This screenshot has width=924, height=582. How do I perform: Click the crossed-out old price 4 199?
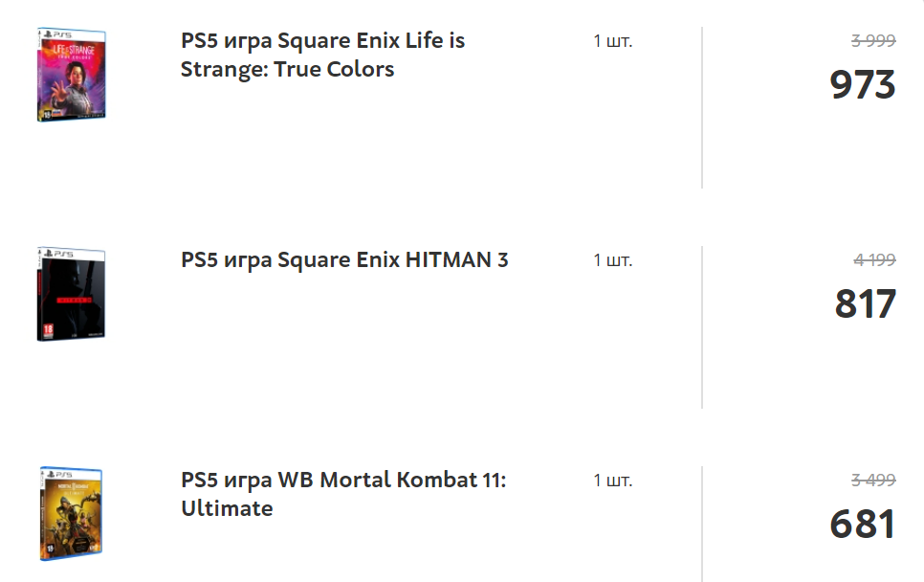click(874, 259)
